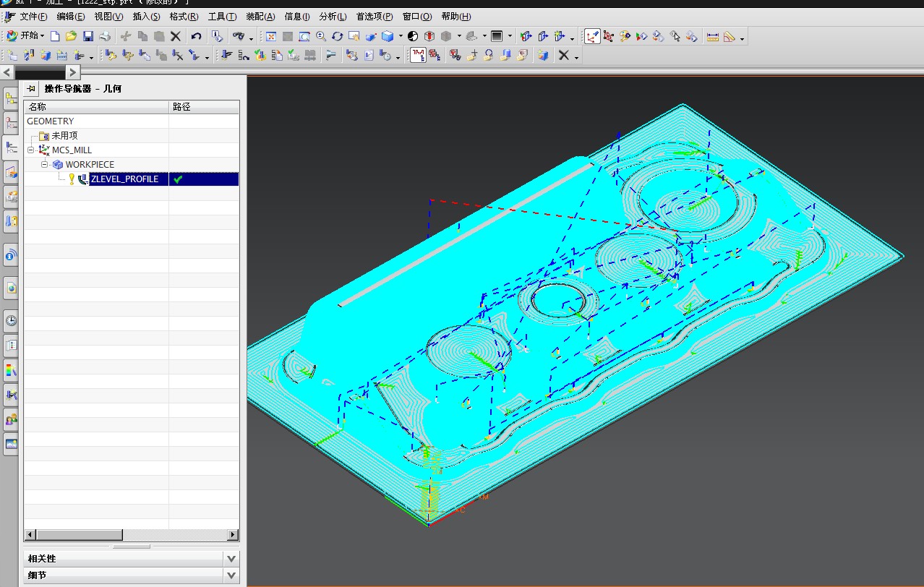Viewport: 924px width, 587px height.
Task: Click the clock History side tab icon
Action: [x=11, y=320]
